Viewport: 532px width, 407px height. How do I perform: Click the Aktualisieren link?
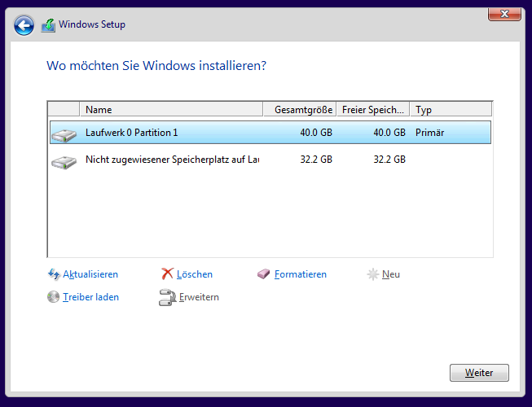click(90, 274)
